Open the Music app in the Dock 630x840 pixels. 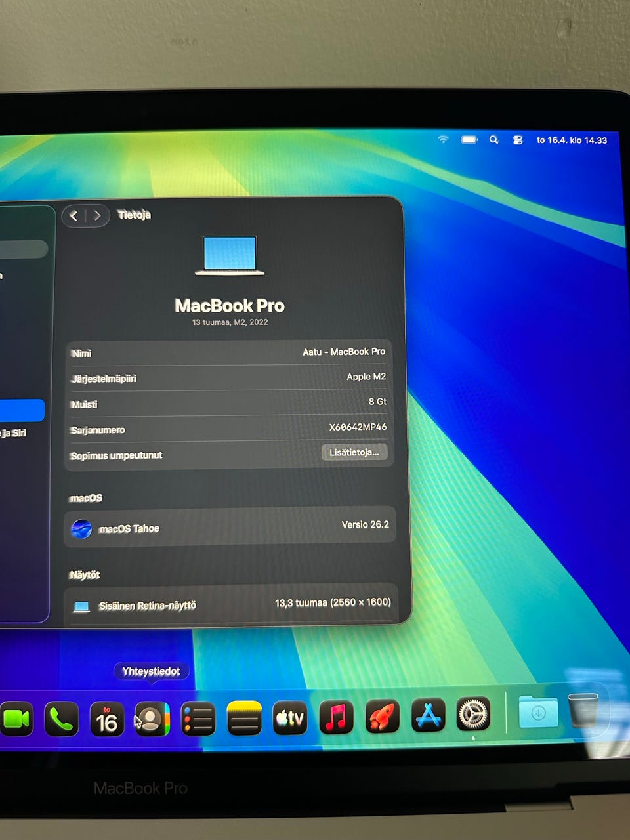pyautogui.click(x=336, y=717)
